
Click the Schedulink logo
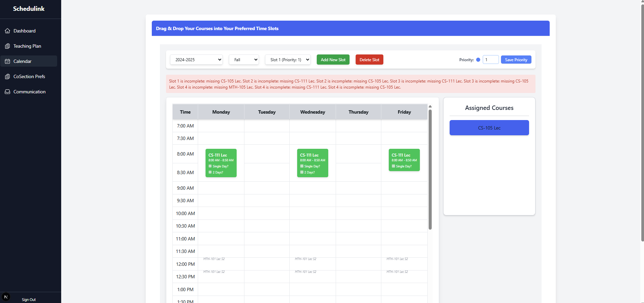(x=29, y=9)
